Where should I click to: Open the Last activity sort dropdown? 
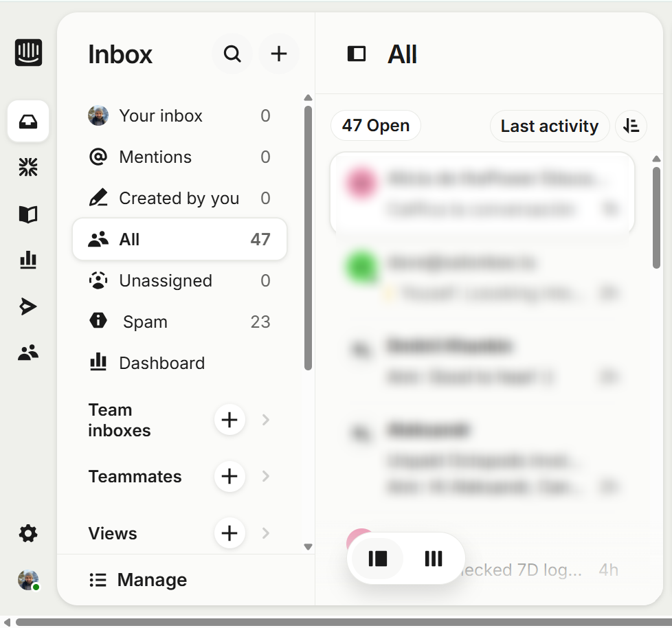pyautogui.click(x=549, y=126)
